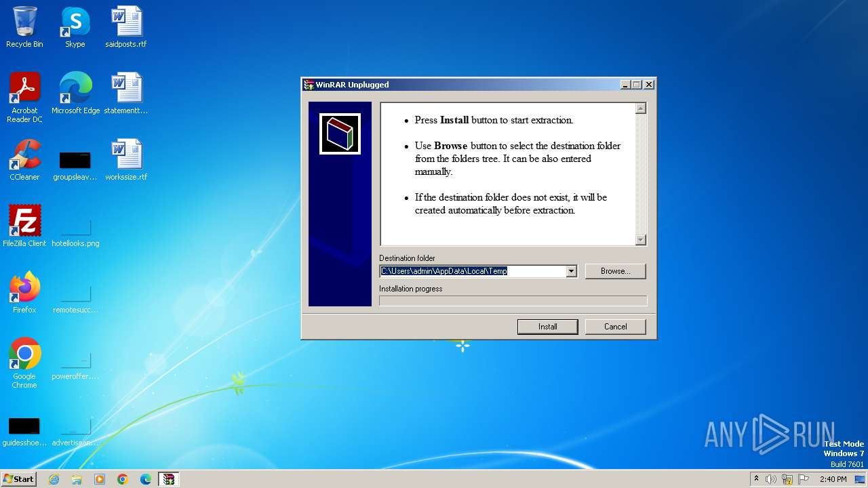Select the hotellooks.png desktop file
The height and width of the screenshot is (488, 868).
[75, 232]
